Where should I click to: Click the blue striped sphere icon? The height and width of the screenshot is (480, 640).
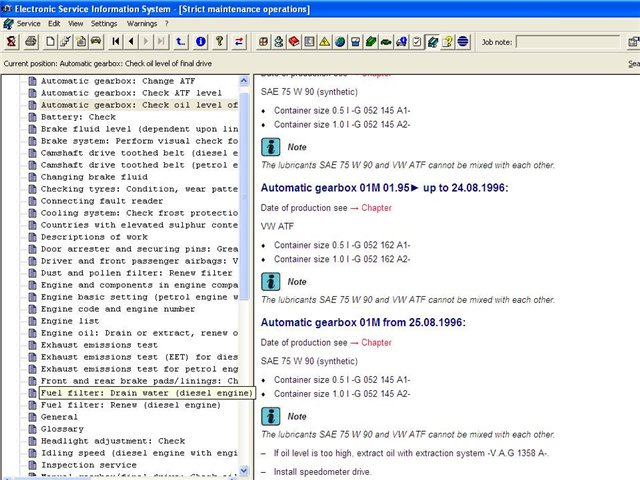pyautogui.click(x=463, y=42)
